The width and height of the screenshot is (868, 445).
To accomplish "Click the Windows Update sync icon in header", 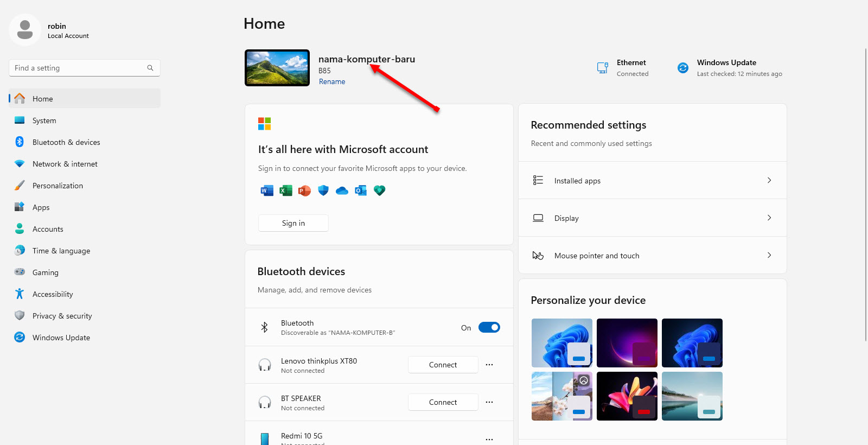I will coord(683,68).
